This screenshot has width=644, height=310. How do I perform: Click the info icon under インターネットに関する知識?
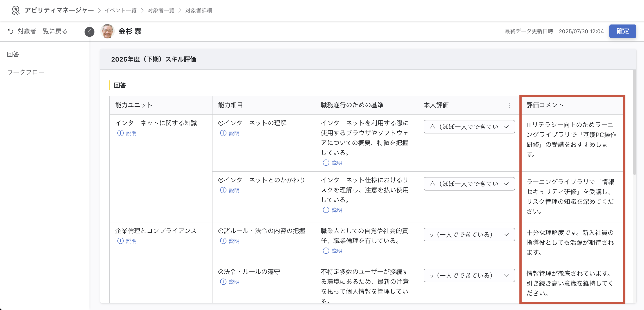[120, 133]
